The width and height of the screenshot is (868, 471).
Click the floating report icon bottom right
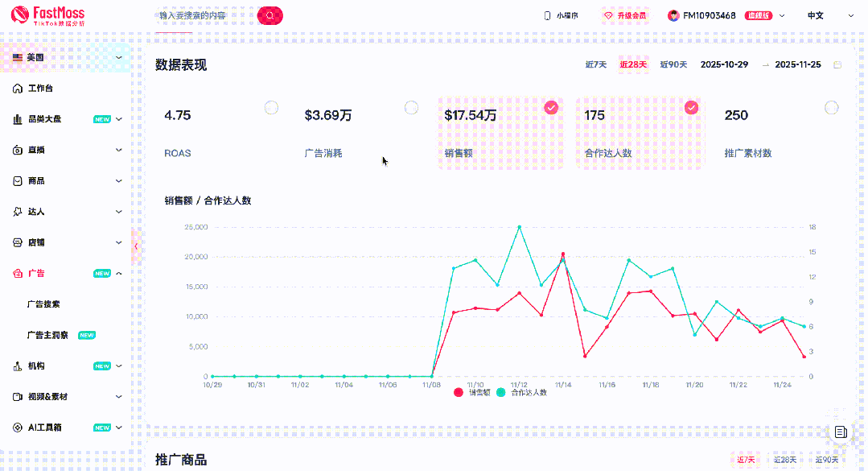tap(841, 432)
